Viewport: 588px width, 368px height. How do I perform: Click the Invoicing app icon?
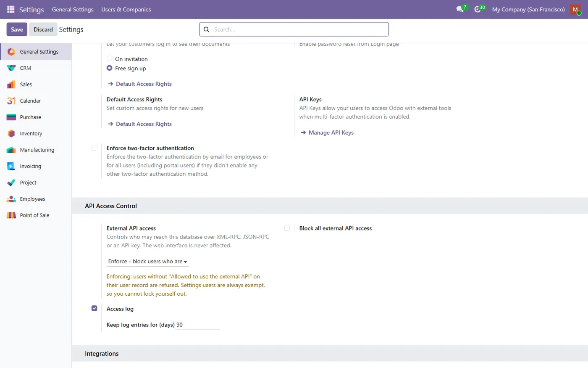point(11,166)
